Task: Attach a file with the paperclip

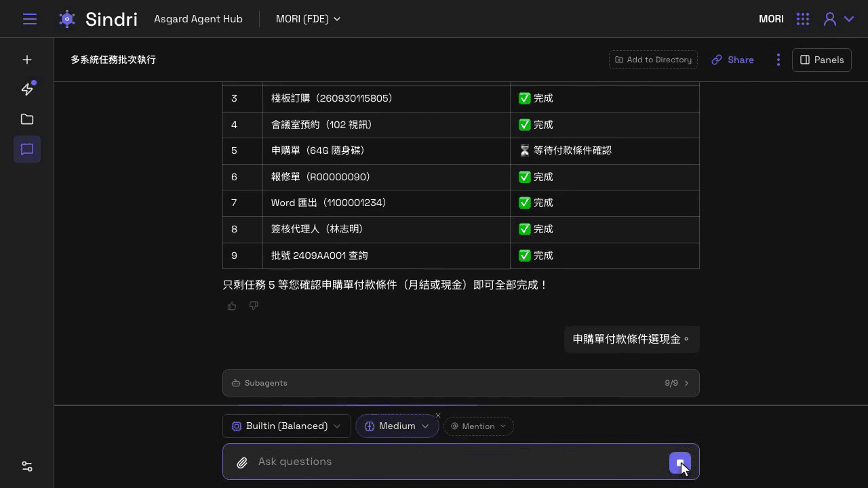Action: pos(242,462)
